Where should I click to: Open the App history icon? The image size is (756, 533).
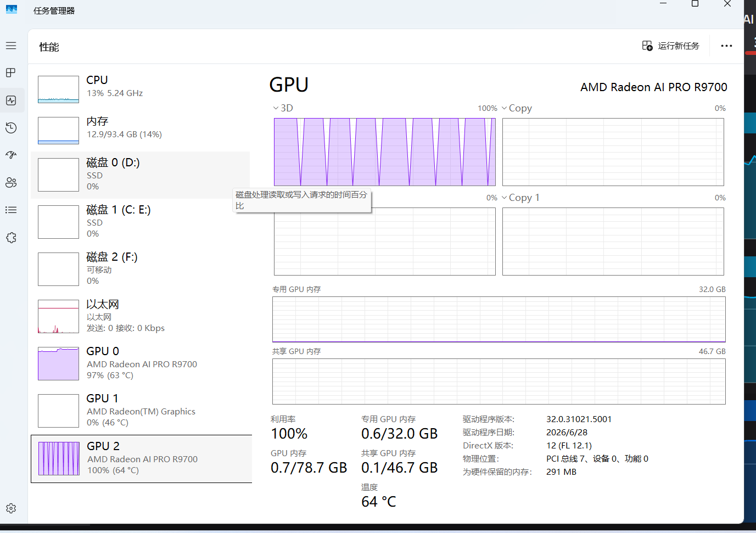click(11, 128)
